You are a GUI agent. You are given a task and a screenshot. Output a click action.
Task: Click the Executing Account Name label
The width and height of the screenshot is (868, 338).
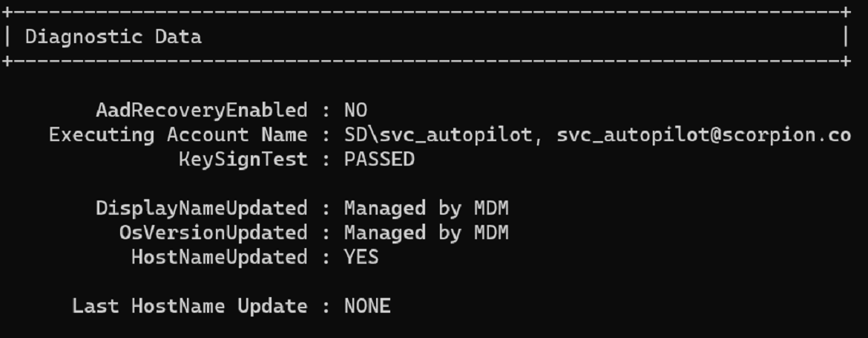coord(178,135)
